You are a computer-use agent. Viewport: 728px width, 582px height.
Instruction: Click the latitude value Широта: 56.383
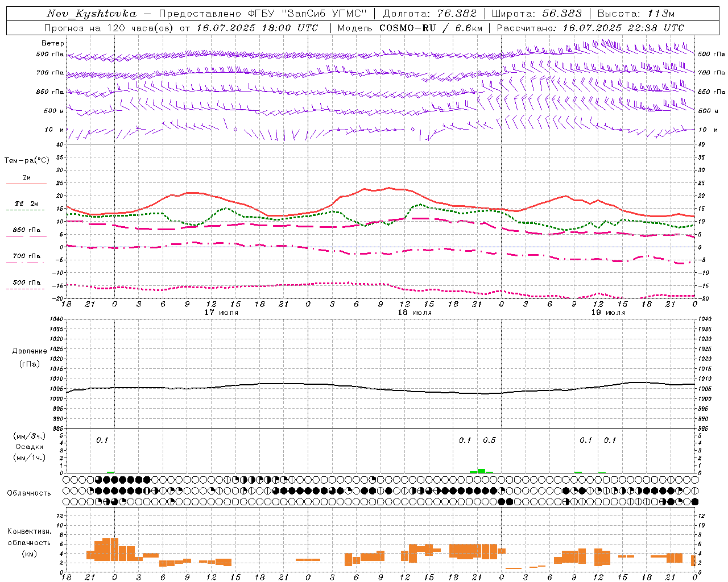click(536, 14)
